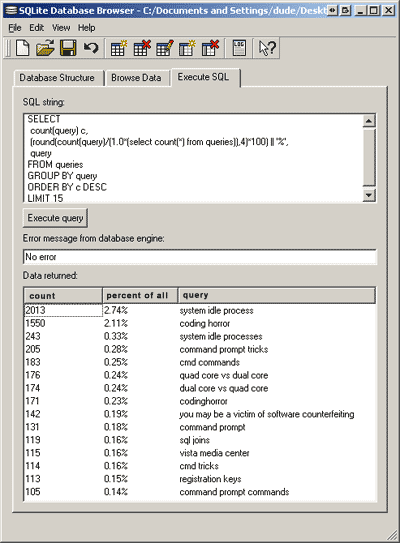Save changes with the floppy disk icon
The image size is (400, 543).
[x=68, y=48]
